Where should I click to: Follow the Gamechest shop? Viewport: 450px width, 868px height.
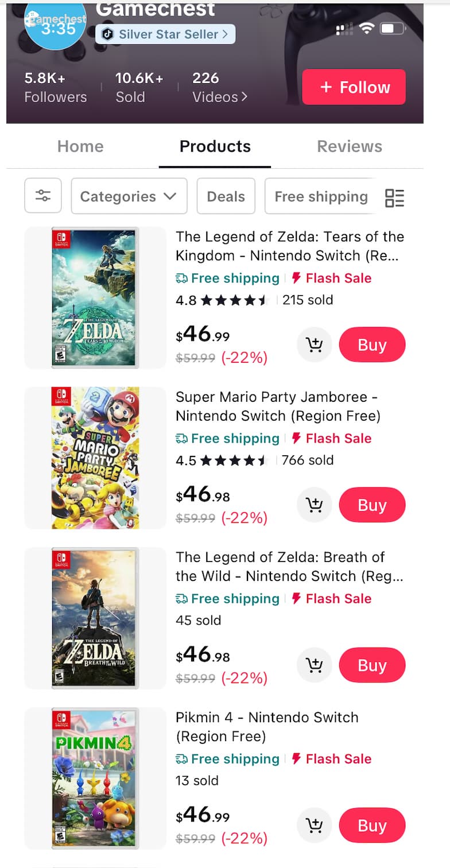coord(354,87)
